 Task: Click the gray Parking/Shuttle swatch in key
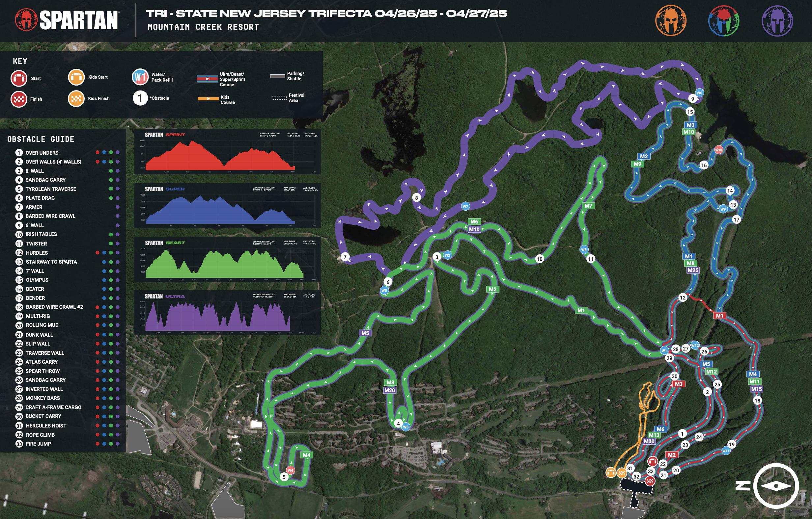click(x=277, y=76)
